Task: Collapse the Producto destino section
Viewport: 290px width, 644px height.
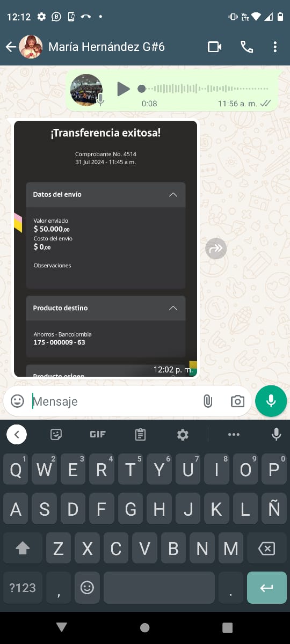Action: 173,308
